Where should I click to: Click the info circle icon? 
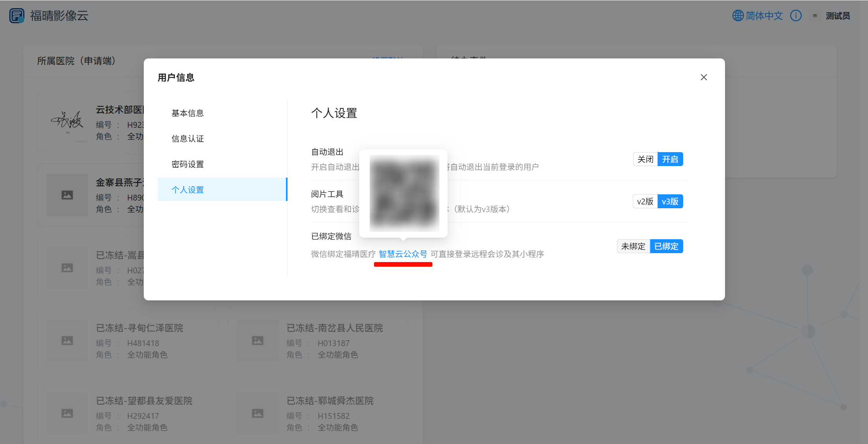(796, 16)
